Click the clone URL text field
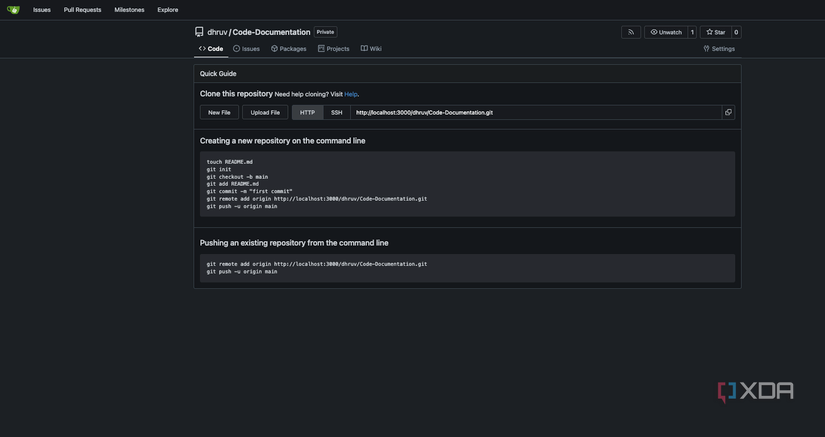825x437 pixels. click(x=535, y=112)
